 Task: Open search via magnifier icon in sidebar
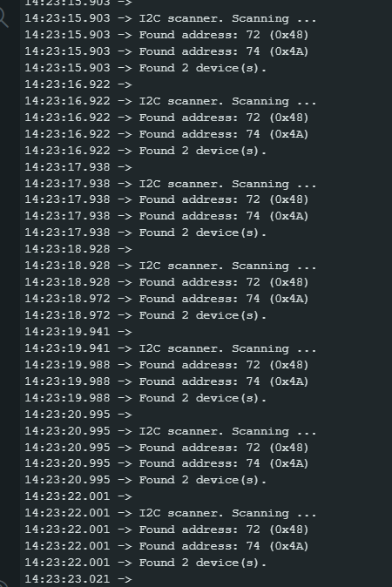click(x=3, y=18)
